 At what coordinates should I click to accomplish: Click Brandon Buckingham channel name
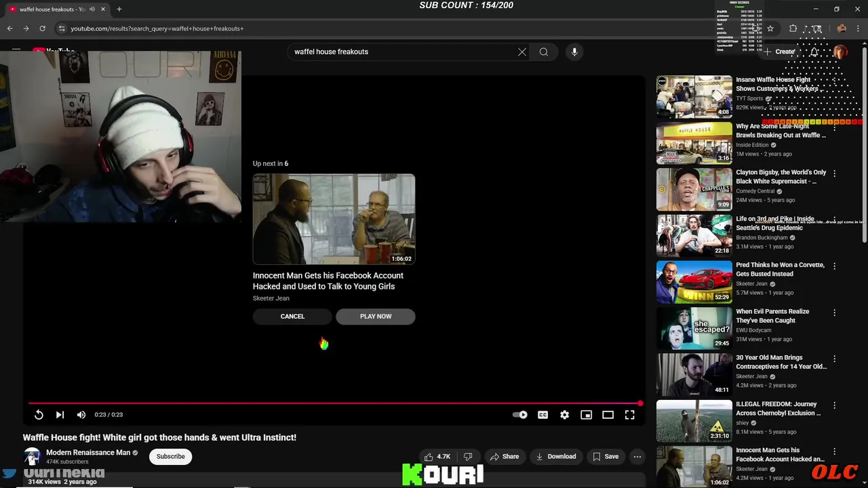pyautogui.click(x=762, y=238)
